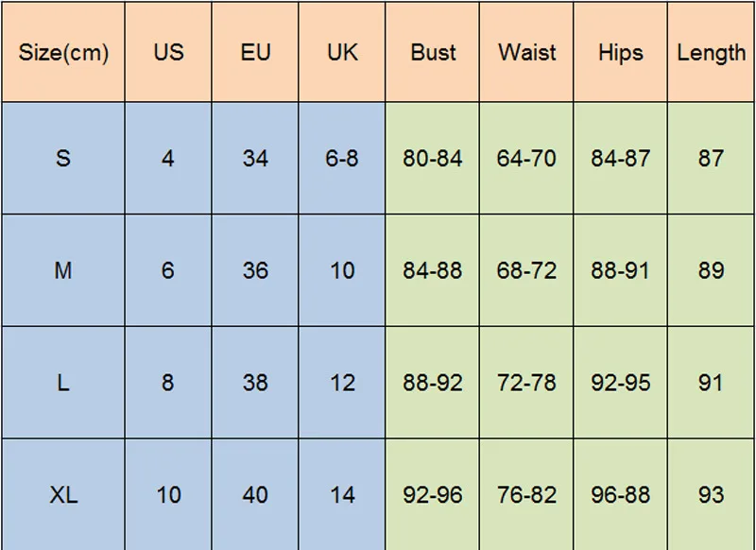Select the US column header
This screenshot has width=756, height=550.
[168, 52]
